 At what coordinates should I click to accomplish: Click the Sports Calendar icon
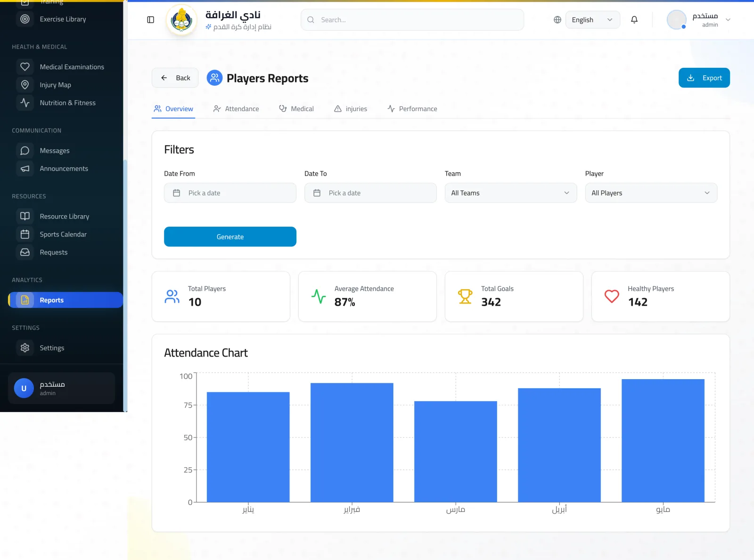[x=25, y=234]
